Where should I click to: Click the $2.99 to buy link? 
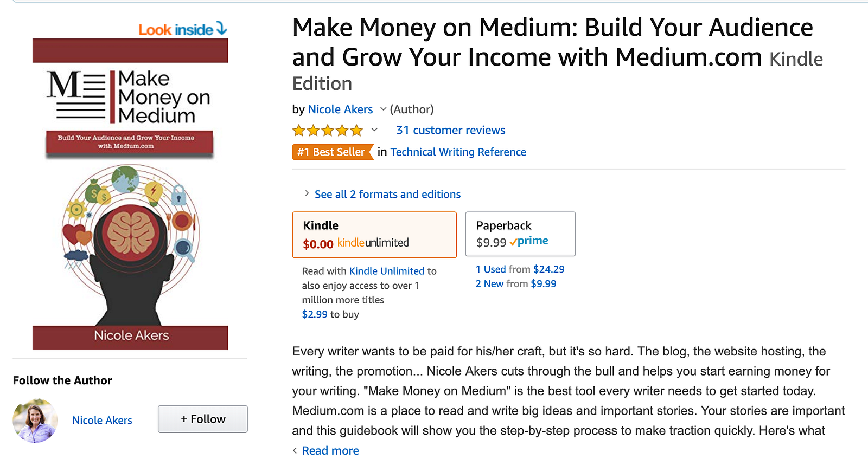click(315, 314)
